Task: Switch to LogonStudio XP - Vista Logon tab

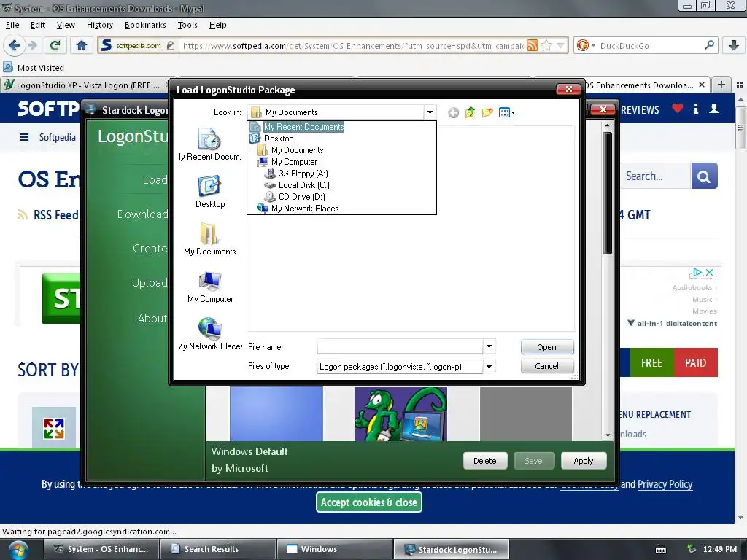Action: click(x=88, y=85)
